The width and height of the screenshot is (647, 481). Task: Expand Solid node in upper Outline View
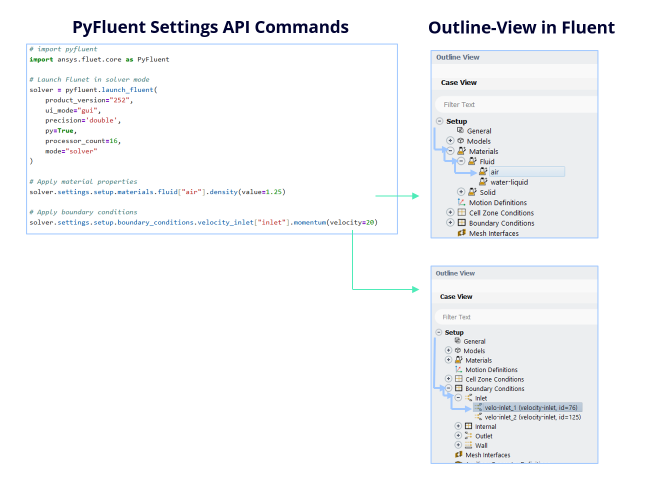tap(461, 192)
